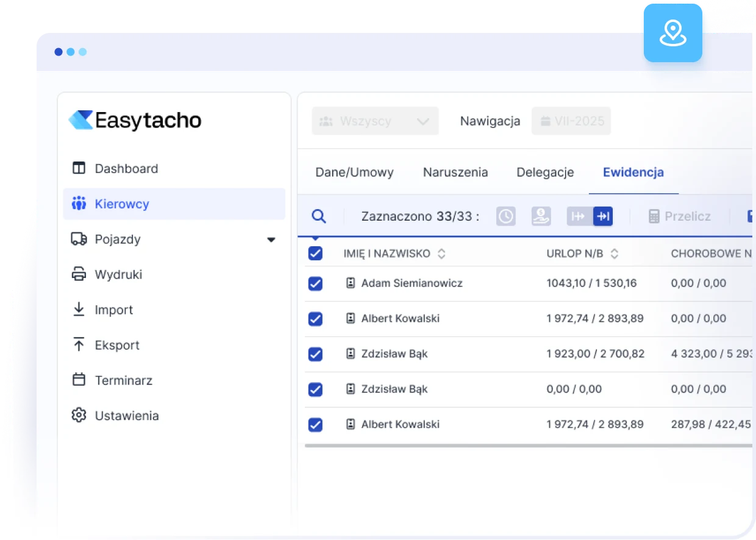This screenshot has height=540, width=756.
Task: Expand the Pojazdy submenu arrow
Action: pyautogui.click(x=271, y=240)
